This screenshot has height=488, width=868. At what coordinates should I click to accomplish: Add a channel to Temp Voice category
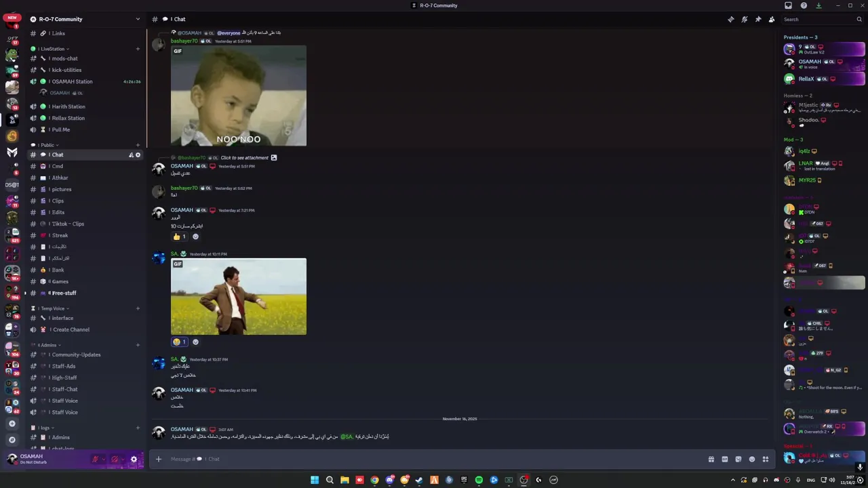pos(138,308)
